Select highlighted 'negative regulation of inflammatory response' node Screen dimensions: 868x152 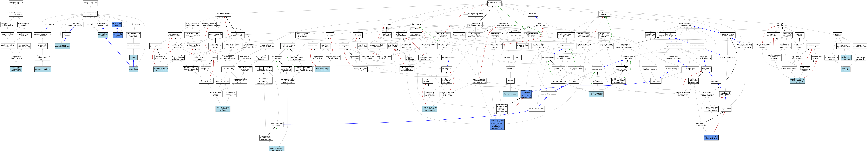click(797, 81)
